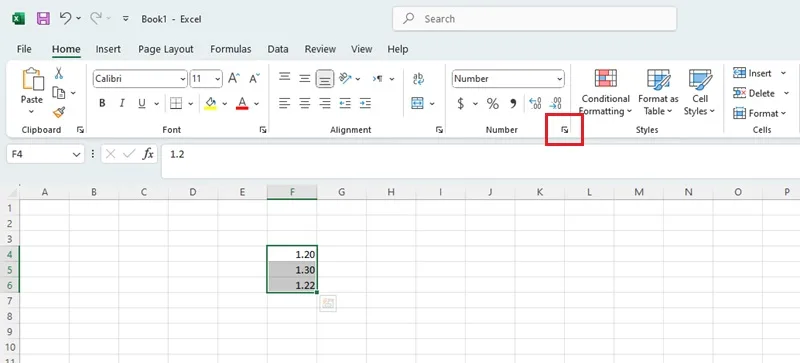
Task: Click the Decrease Decimal icon
Action: (555, 104)
